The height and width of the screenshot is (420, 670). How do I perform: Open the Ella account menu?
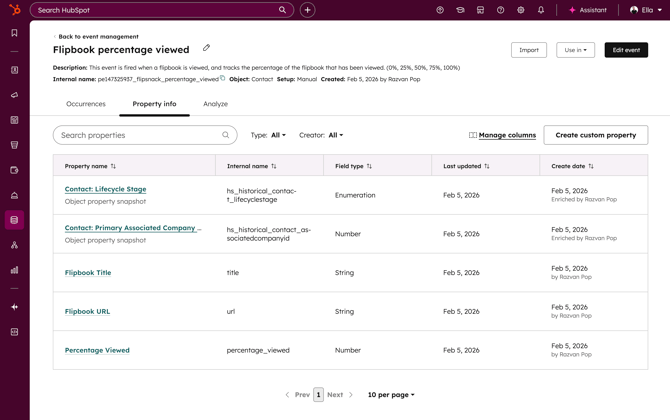click(646, 10)
